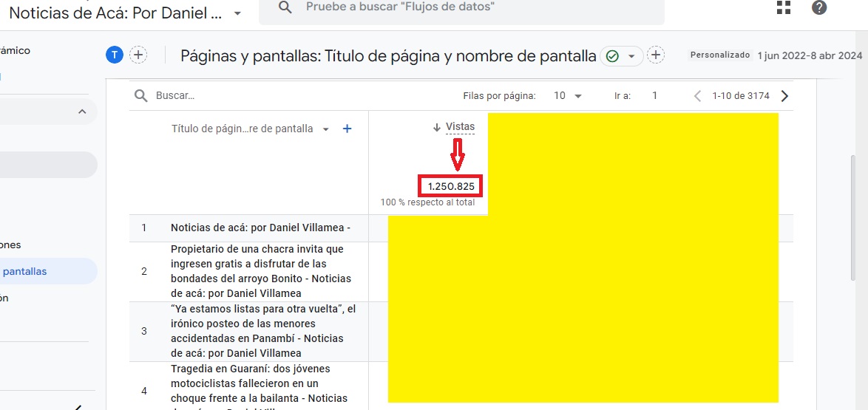Image resolution: width=868 pixels, height=410 pixels.
Task: Open the Título de página dimension dropdown
Action: tap(326, 129)
